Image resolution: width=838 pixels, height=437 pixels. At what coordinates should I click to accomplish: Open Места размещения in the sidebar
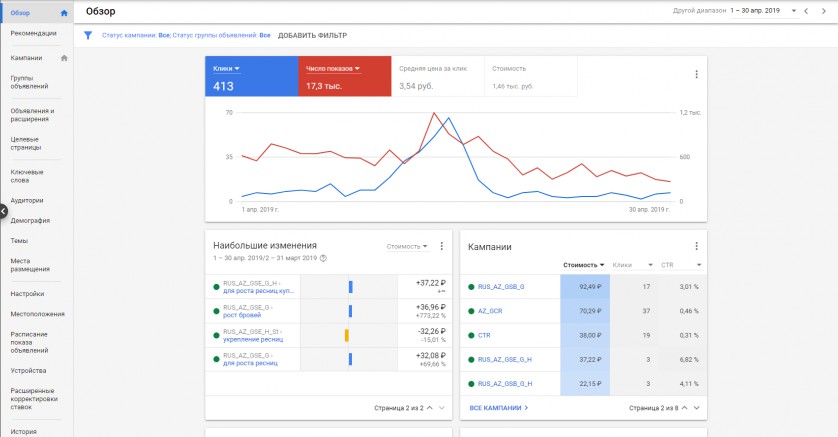pyautogui.click(x=30, y=265)
